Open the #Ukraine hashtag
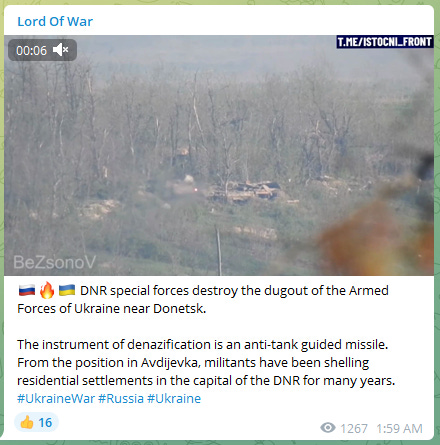The width and height of the screenshot is (440, 445). point(174,398)
